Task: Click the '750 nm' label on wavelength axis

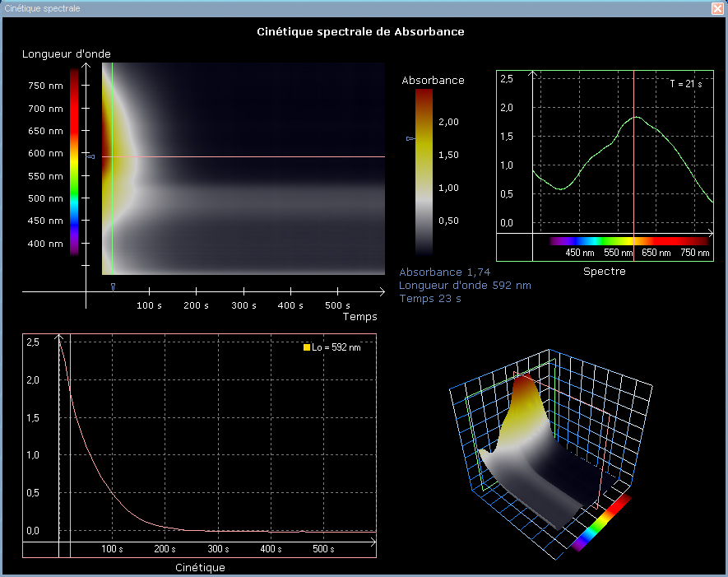Action: pyautogui.click(x=45, y=86)
